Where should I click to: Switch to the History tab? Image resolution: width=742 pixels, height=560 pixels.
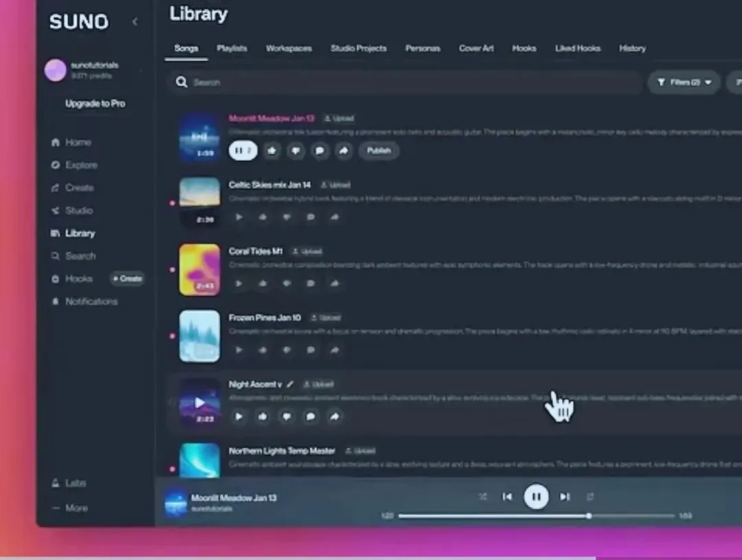(632, 48)
